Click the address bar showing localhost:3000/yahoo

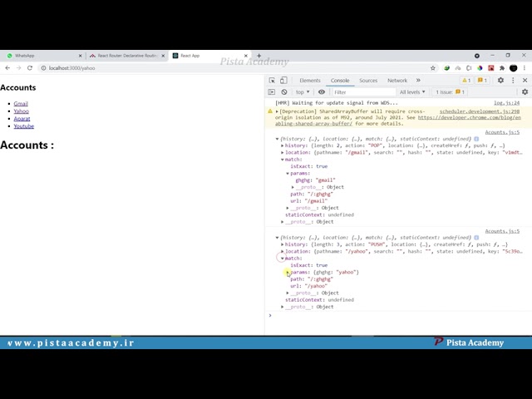pyautogui.click(x=234, y=68)
